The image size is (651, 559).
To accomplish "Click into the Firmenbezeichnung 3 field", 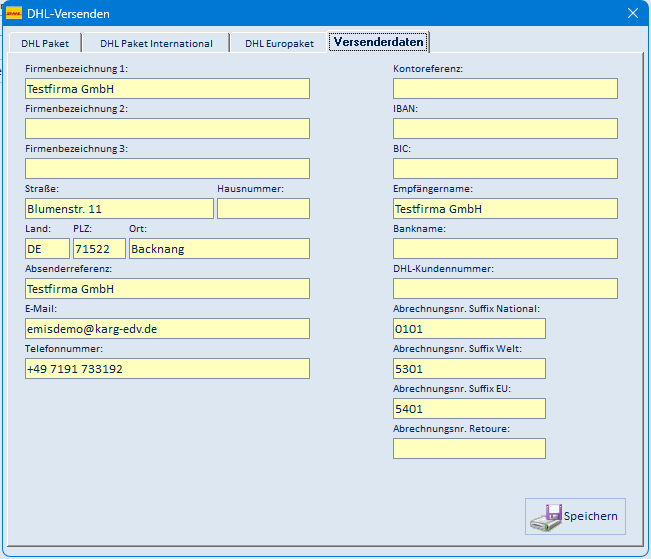I will click(x=167, y=168).
